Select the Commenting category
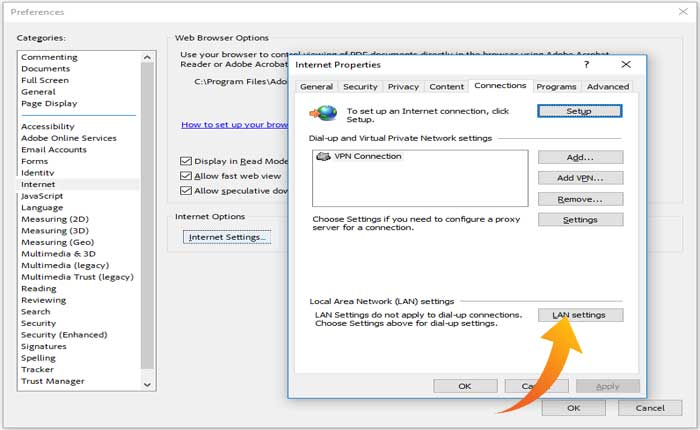 point(49,57)
